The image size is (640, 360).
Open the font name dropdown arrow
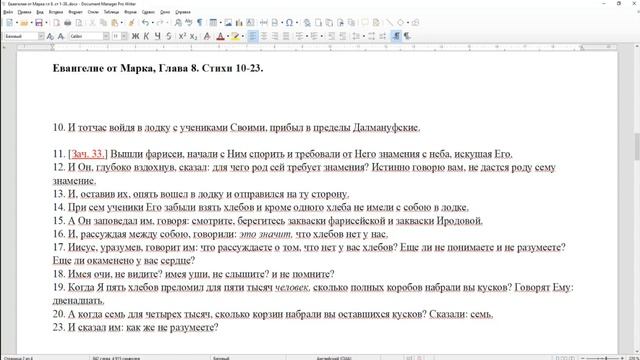[106, 36]
